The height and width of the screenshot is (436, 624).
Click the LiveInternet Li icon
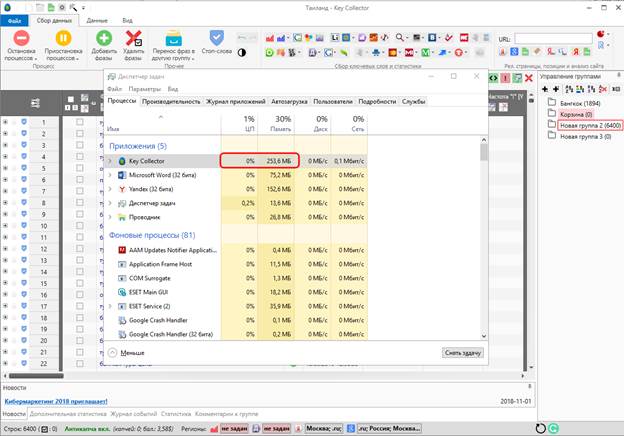pyautogui.click(x=335, y=37)
